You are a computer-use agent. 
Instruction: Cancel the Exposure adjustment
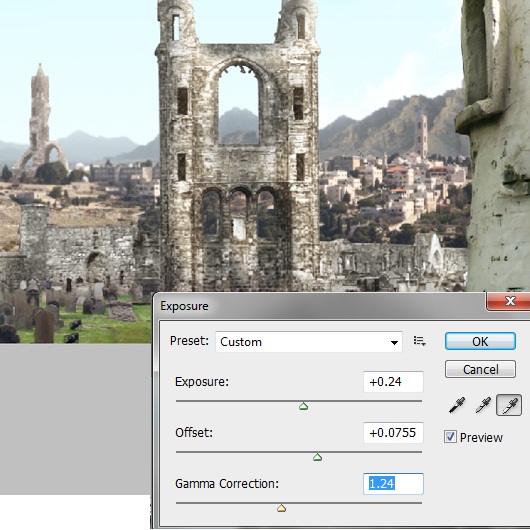coord(480,369)
